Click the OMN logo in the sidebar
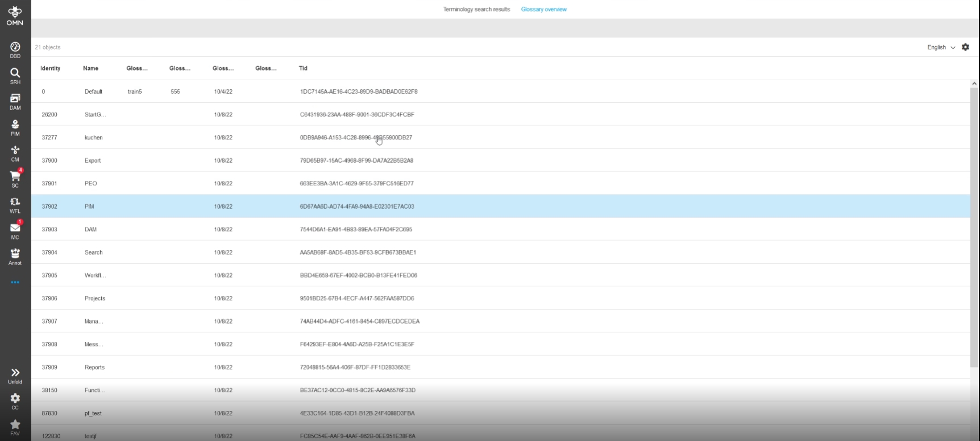This screenshot has height=441, width=980. [15, 16]
